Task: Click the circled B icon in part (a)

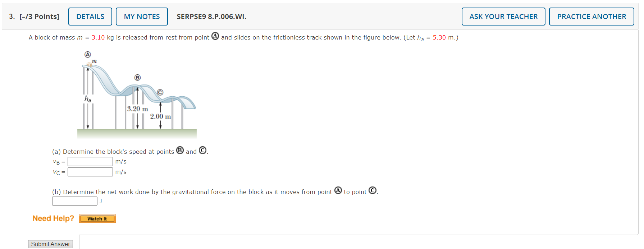Action: coord(180,151)
